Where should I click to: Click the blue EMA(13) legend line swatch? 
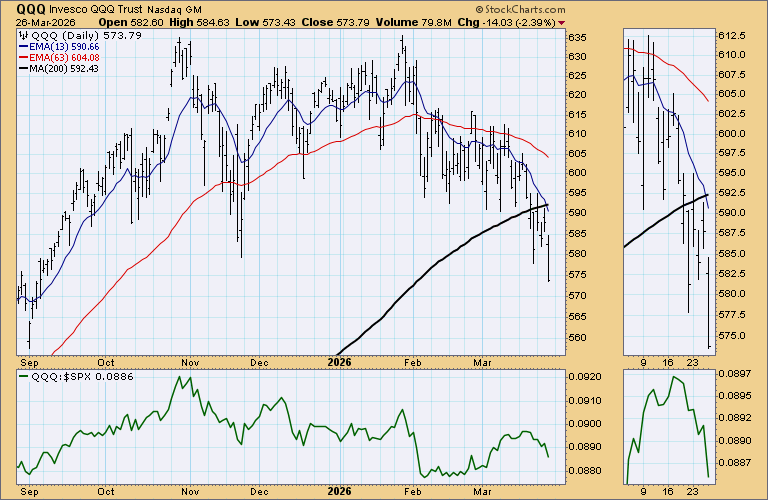[x=24, y=47]
